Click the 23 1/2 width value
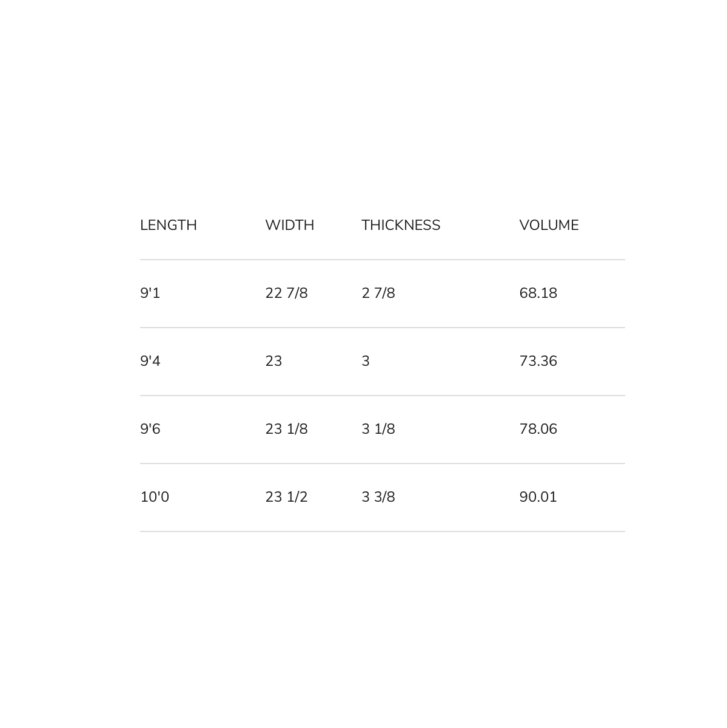The image size is (727, 728). click(286, 497)
